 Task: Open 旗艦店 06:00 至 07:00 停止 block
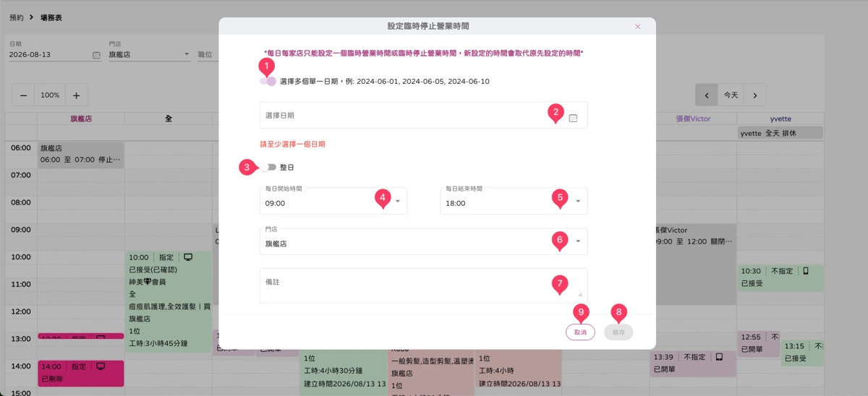80,155
